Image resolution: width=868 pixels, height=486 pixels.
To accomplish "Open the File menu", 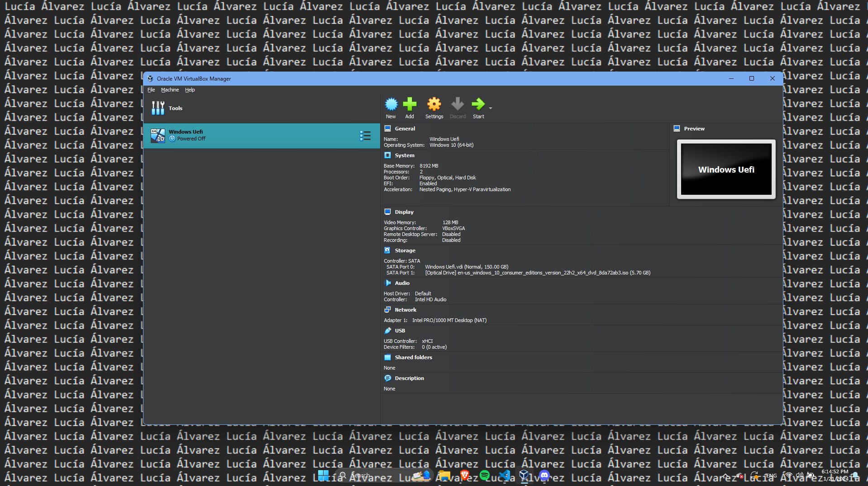I will click(151, 90).
